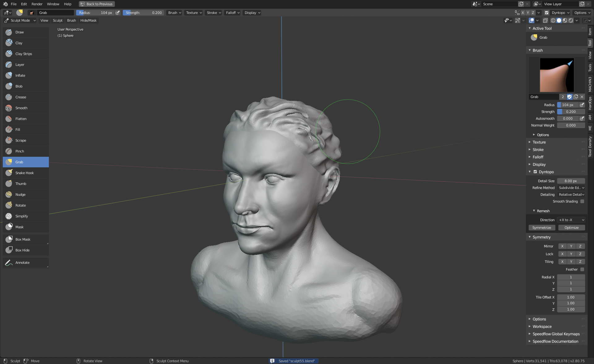The height and width of the screenshot is (364, 594).
Task: Enable the Smooth Shading checkbox
Action: click(x=582, y=201)
